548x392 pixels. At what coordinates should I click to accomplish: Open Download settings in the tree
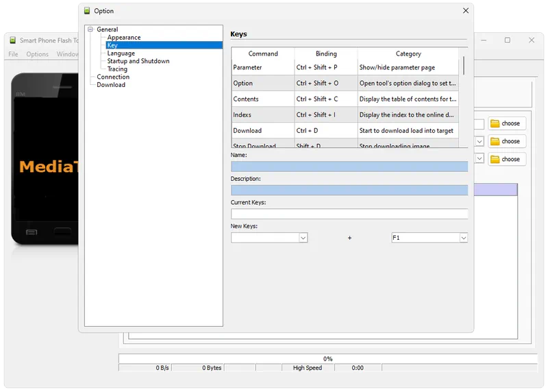(111, 84)
